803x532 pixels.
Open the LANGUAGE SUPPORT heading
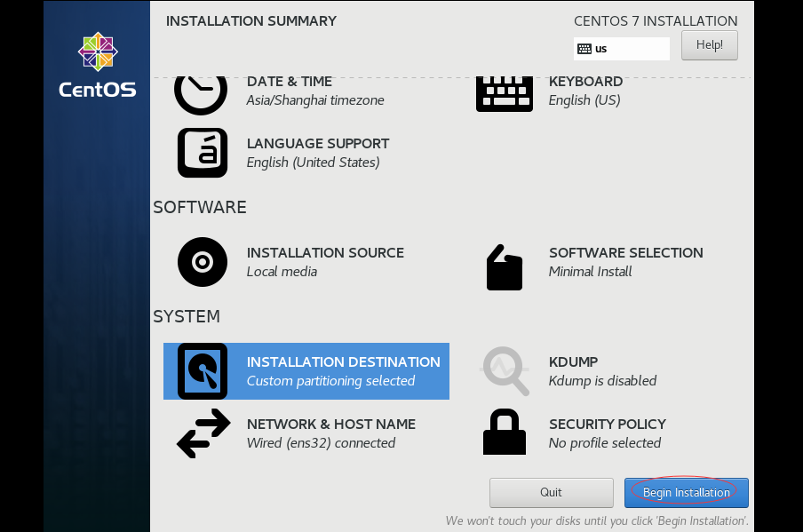[318, 143]
